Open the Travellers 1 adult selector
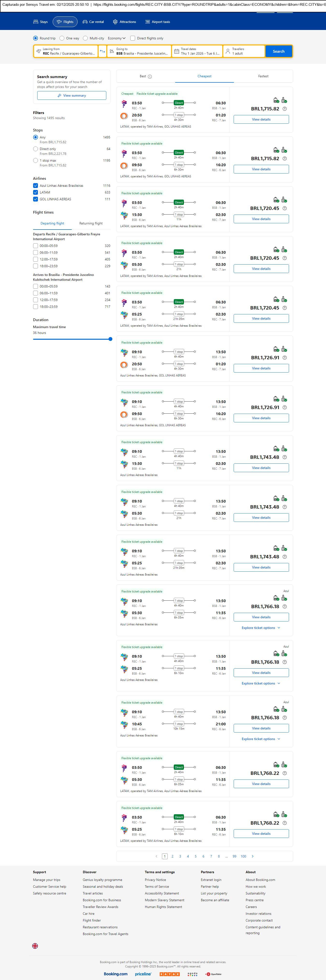The image size is (326, 980). [x=244, y=51]
